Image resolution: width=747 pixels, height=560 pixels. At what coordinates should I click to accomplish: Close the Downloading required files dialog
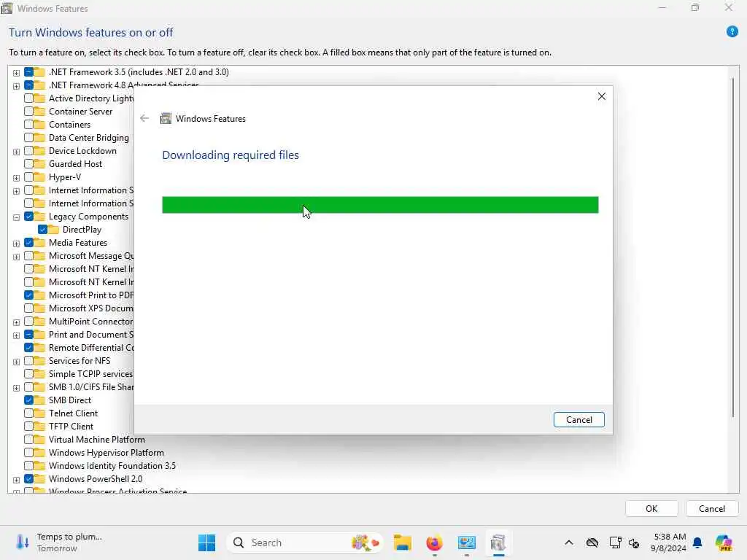click(602, 96)
